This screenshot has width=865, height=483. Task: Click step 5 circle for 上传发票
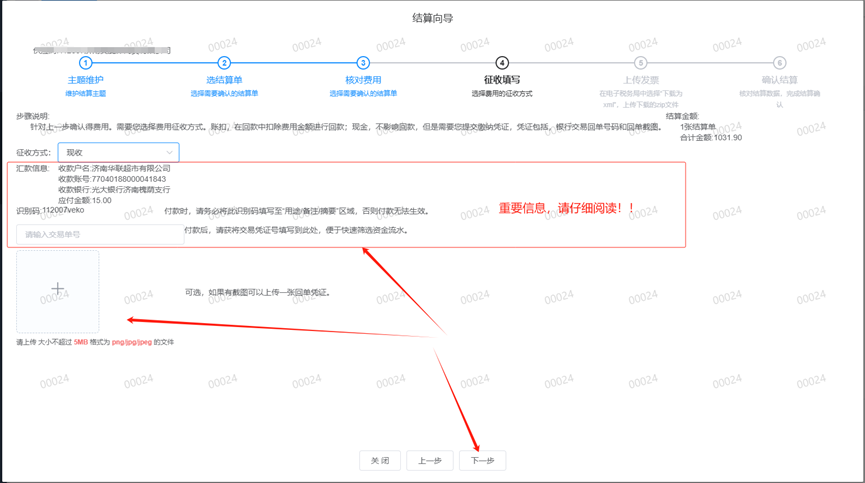640,63
